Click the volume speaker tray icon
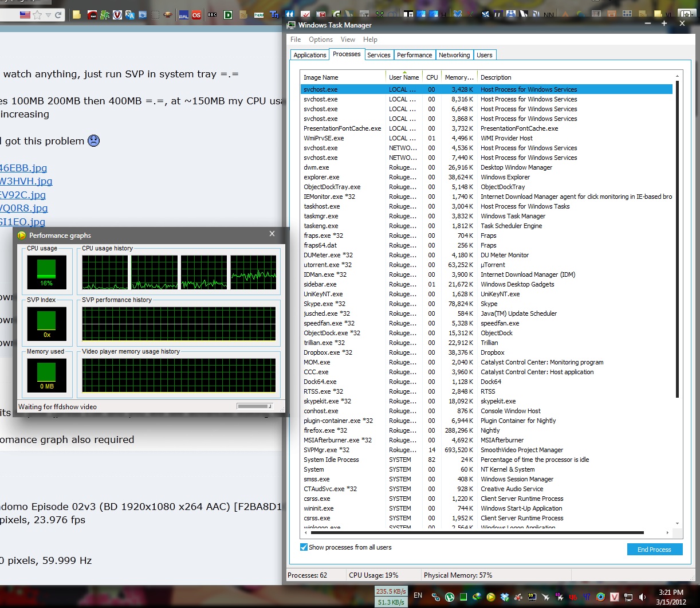Image resolution: width=700 pixels, height=608 pixels. 642,597
